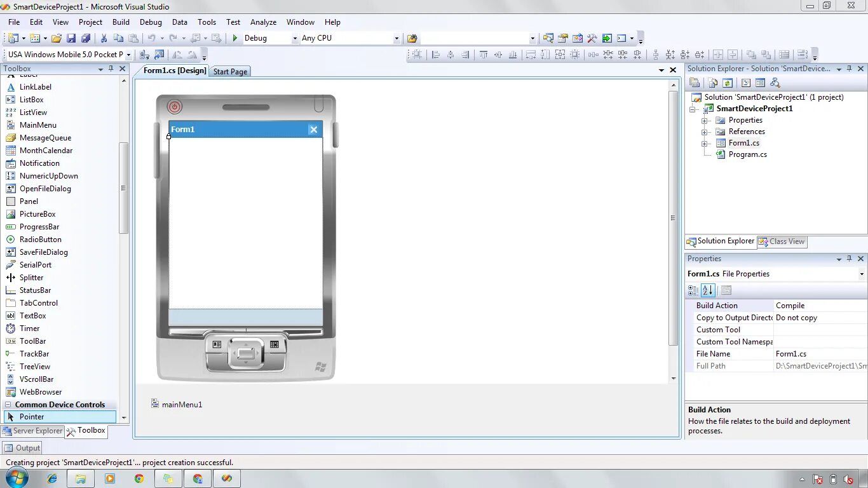Click the Align Lefts layout icon
Screen dimensions: 868x488
[436, 55]
